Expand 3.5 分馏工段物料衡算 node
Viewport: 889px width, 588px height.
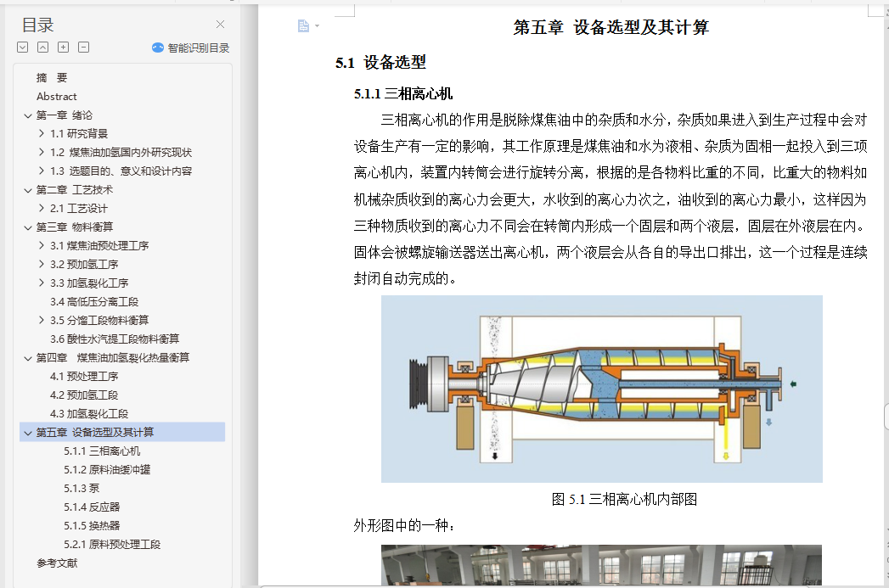point(42,321)
